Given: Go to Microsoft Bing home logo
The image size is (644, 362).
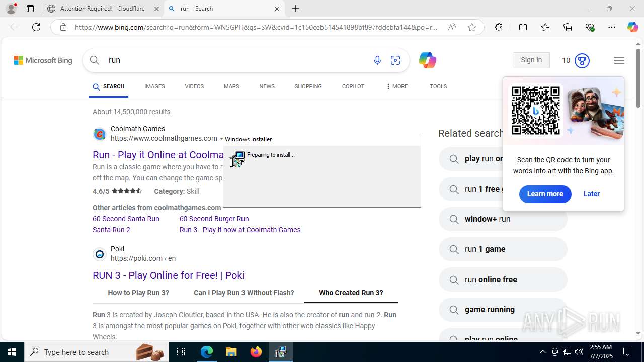Looking at the screenshot, I should pyautogui.click(x=43, y=60).
